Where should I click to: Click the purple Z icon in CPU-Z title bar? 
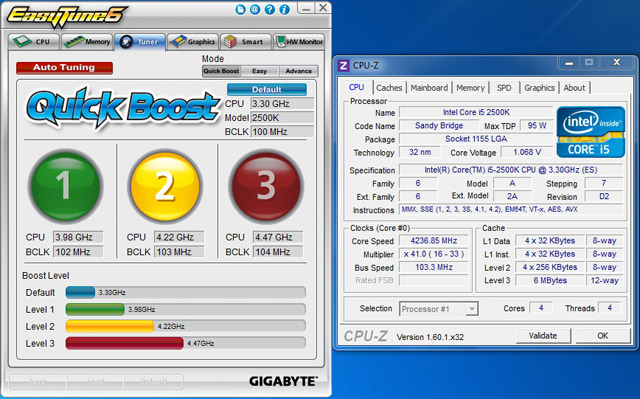pos(344,65)
